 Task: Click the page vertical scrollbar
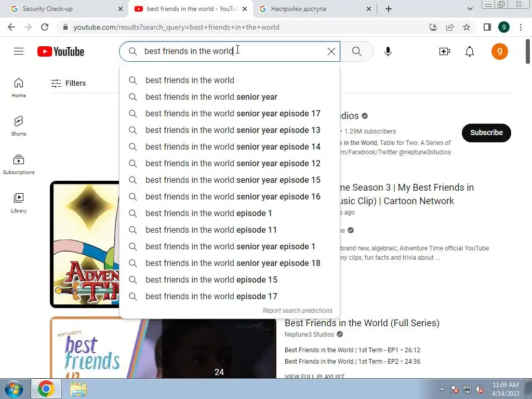point(528,51)
